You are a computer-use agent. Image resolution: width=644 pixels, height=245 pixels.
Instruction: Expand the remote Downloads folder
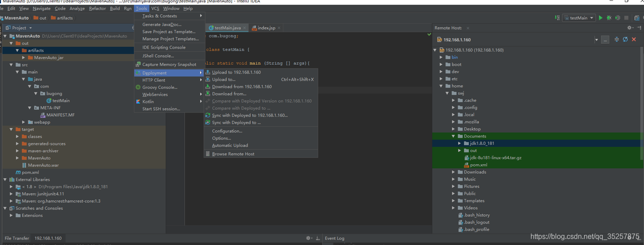tap(453, 172)
